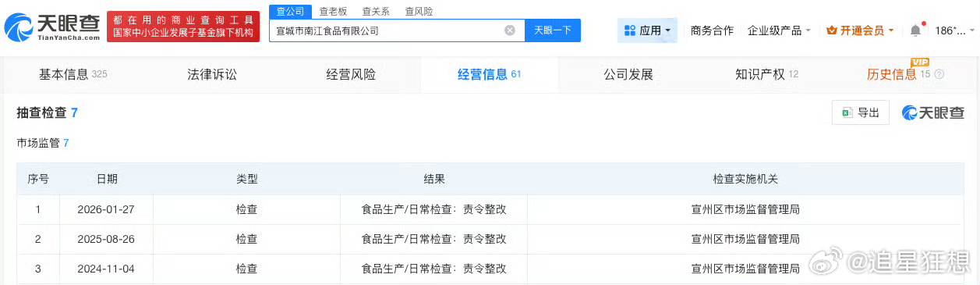This screenshot has width=980, height=285.
Task: Select the 查老板 search tab
Action: coord(333,12)
